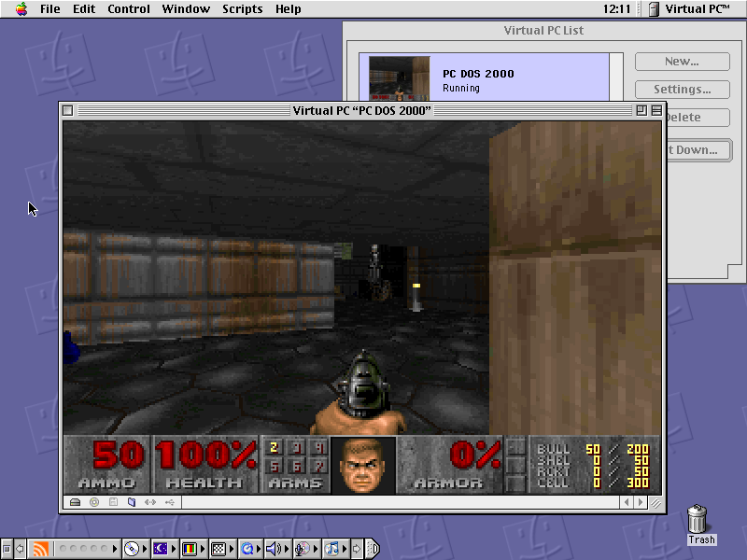747x560 pixels.
Task: Click the status bar right scroll arrow in VM window
Action: [x=641, y=502]
